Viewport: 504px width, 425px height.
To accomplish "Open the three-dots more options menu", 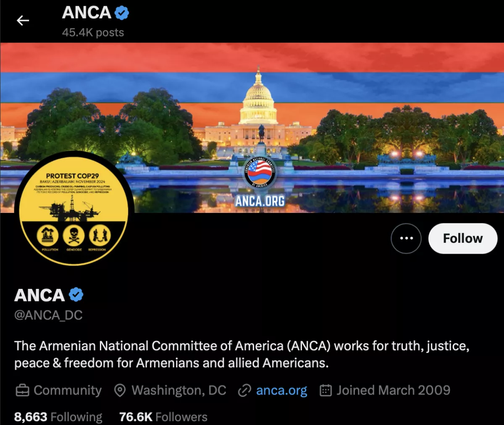I will (x=406, y=239).
